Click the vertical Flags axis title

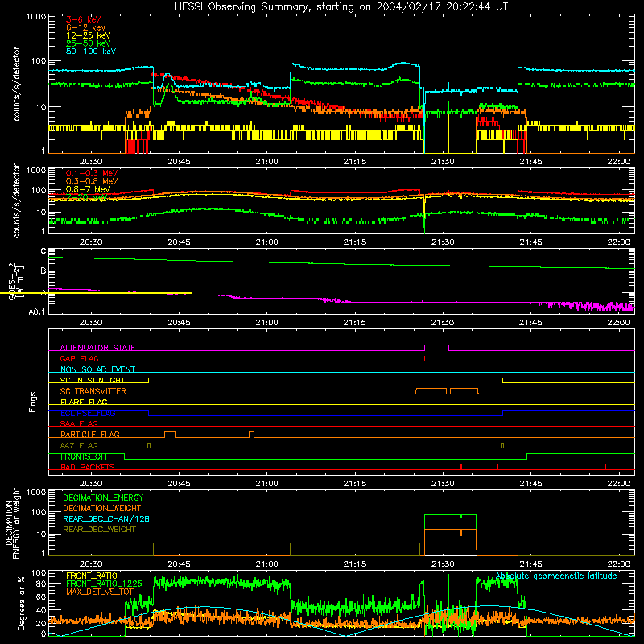point(33,402)
